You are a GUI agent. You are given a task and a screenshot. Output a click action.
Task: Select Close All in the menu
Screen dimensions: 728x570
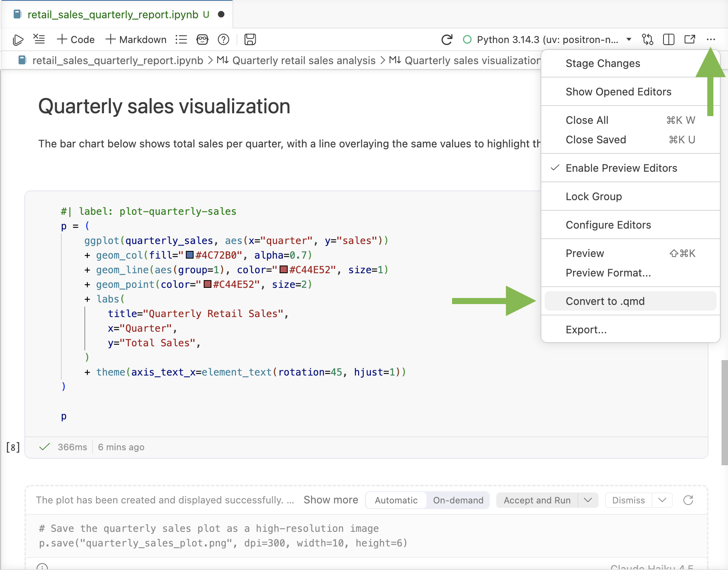tap(630, 120)
